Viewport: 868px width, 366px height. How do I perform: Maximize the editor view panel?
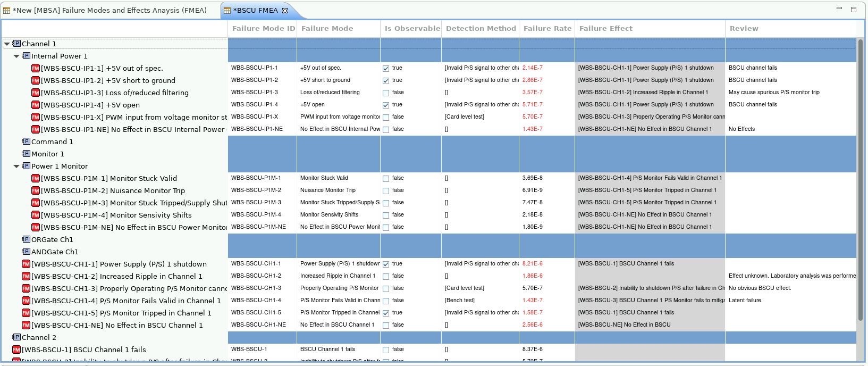tap(854, 9)
